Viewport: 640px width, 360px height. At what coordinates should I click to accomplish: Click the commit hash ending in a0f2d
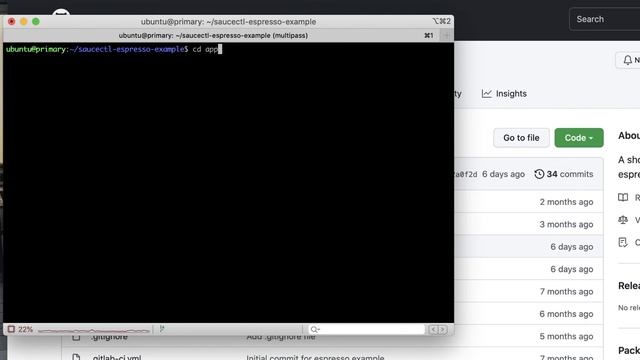point(466,174)
